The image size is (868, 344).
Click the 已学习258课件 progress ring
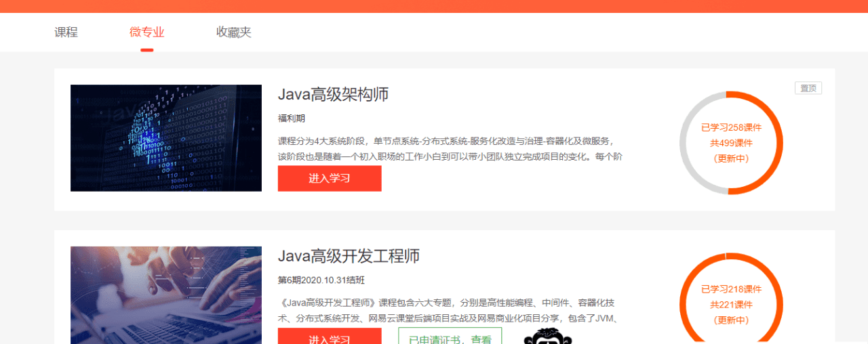[731, 143]
